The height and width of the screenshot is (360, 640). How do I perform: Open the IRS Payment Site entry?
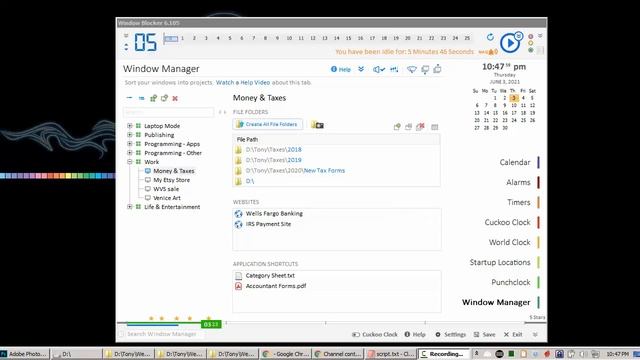coord(268,224)
